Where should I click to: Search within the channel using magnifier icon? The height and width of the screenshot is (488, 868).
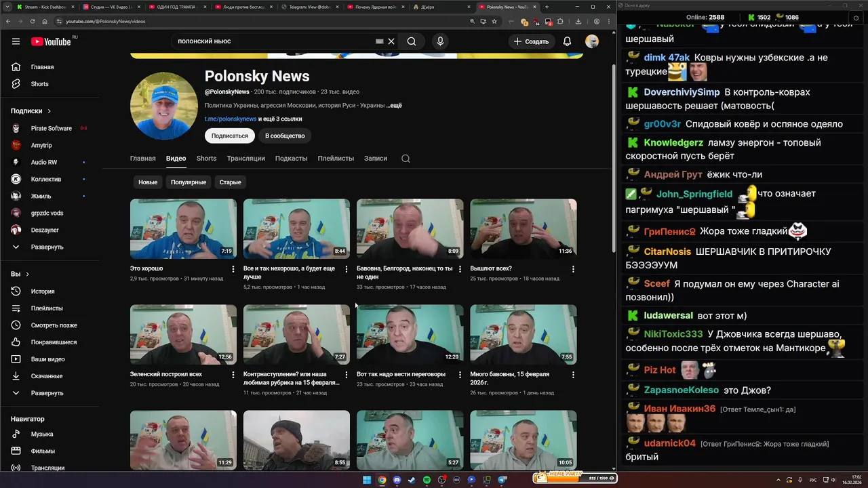pyautogui.click(x=406, y=159)
